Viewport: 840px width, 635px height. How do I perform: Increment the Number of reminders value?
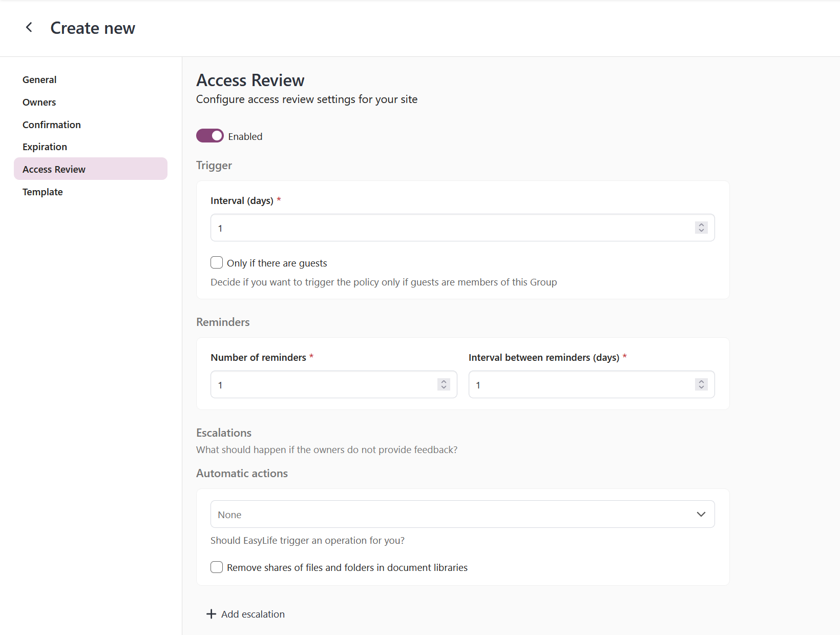[x=444, y=381]
